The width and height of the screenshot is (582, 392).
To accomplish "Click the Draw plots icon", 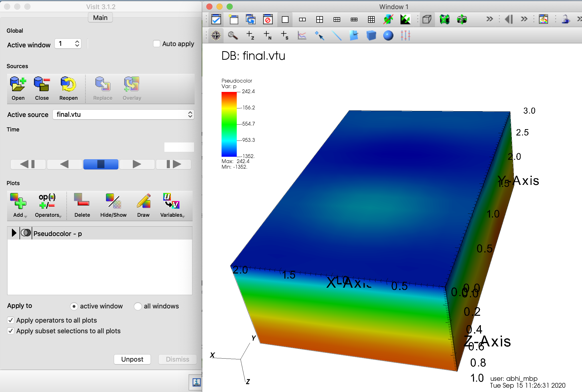I will coord(143,202).
